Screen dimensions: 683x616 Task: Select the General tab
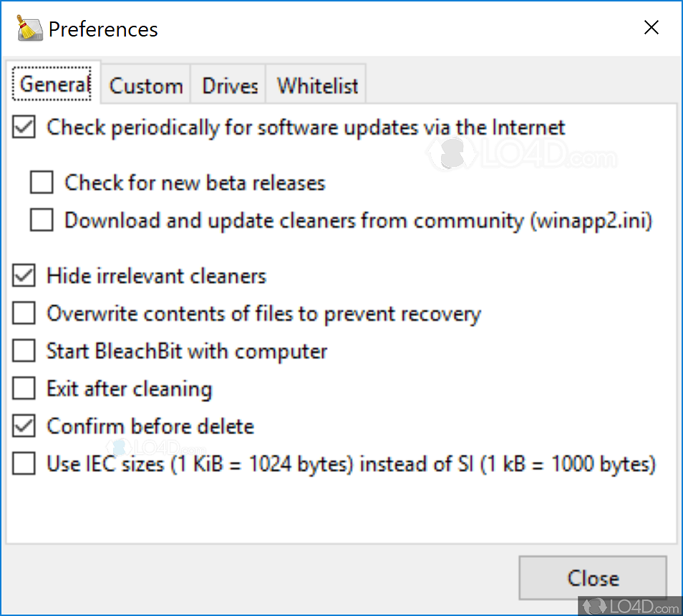53,84
